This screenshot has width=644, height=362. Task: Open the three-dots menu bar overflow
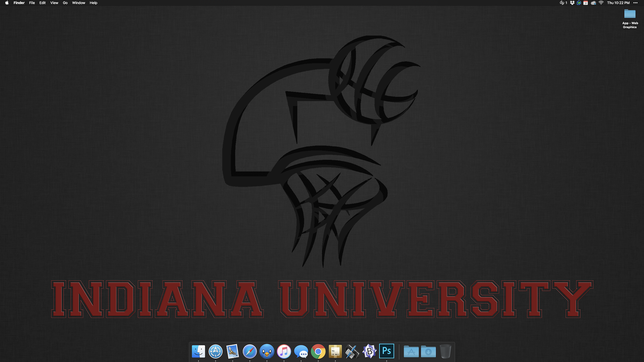point(635,3)
